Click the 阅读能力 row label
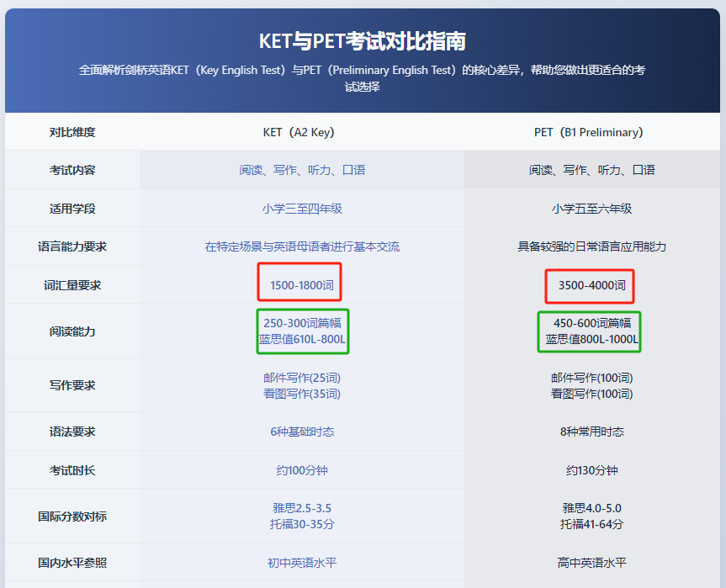 (72, 331)
